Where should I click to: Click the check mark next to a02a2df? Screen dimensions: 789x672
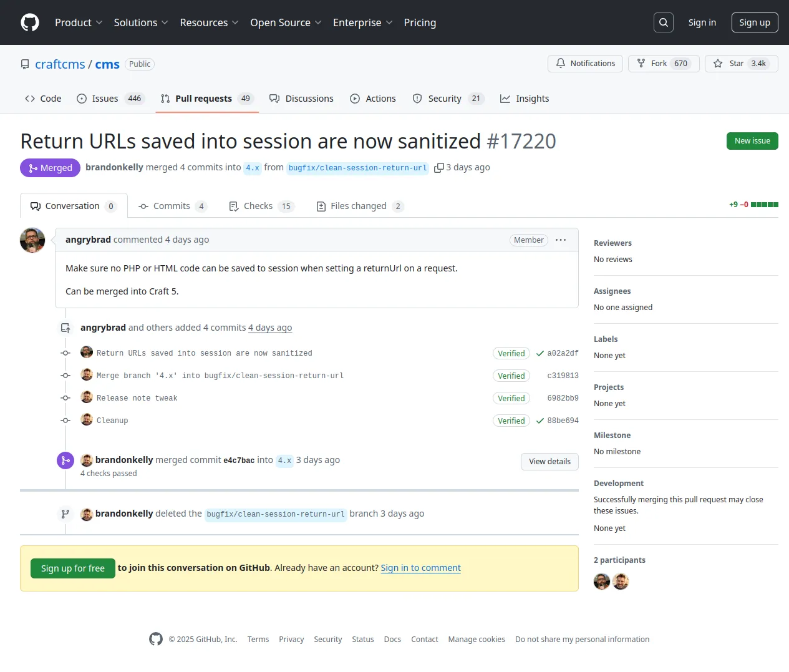(x=540, y=354)
